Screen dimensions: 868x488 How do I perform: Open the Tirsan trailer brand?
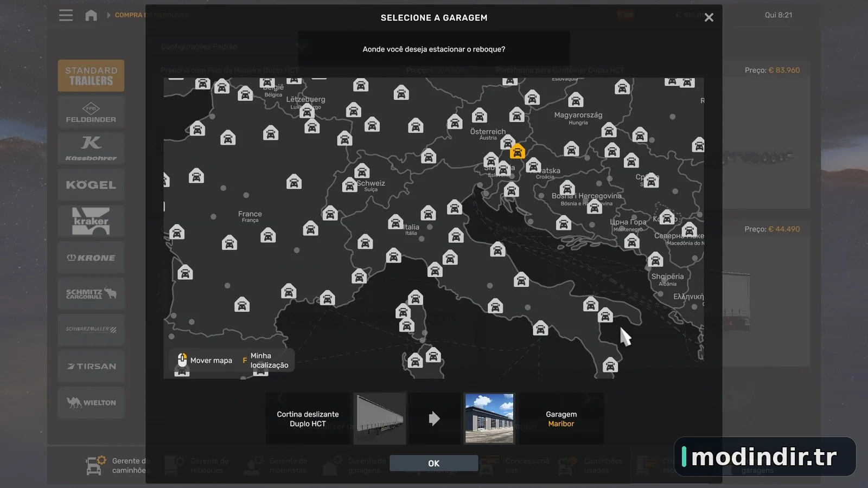point(91,366)
